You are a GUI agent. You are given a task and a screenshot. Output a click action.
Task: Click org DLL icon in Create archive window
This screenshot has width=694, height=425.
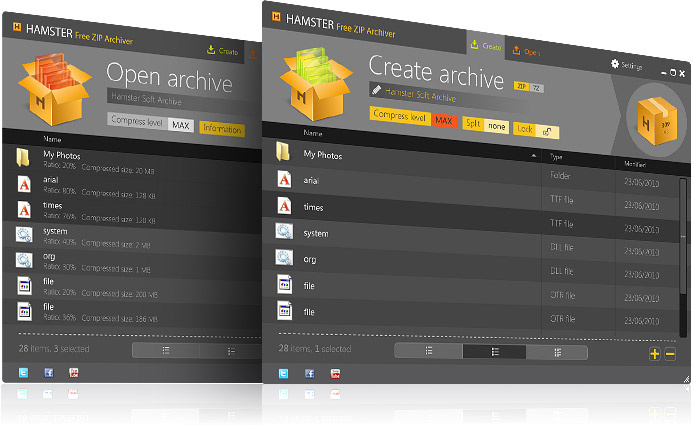pos(284,257)
